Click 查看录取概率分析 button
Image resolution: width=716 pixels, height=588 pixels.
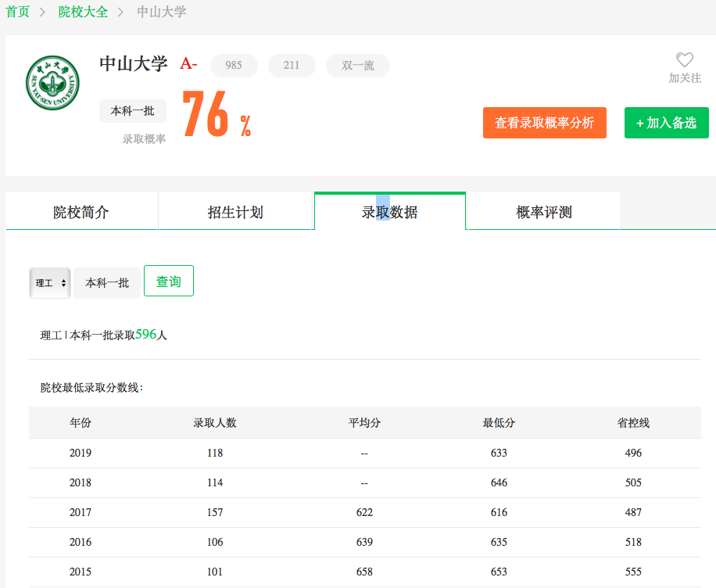[x=544, y=123]
